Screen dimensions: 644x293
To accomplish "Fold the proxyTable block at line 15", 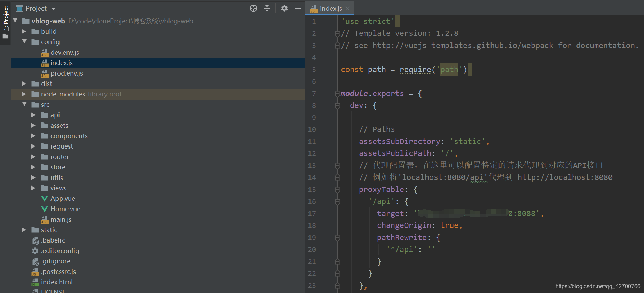I will tap(337, 190).
